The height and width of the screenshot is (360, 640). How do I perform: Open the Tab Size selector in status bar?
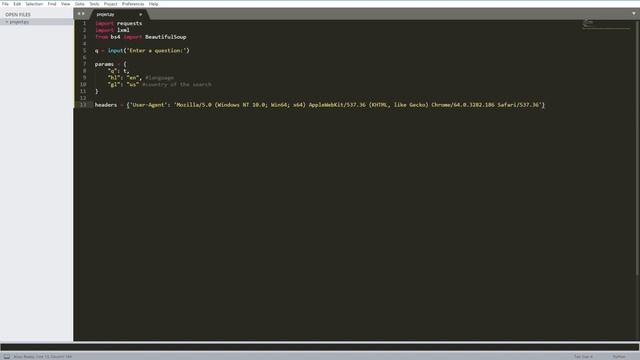[x=583, y=356]
